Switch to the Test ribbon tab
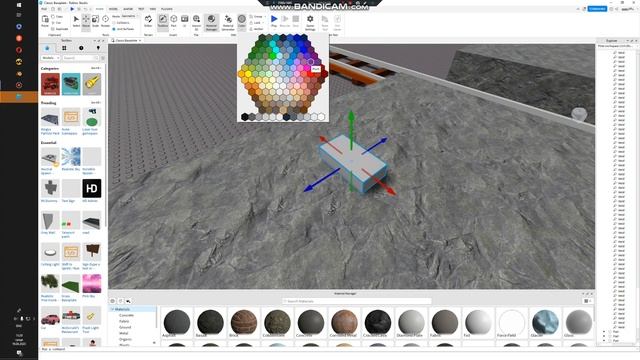The width and height of the screenshot is (640, 360). pos(141,9)
